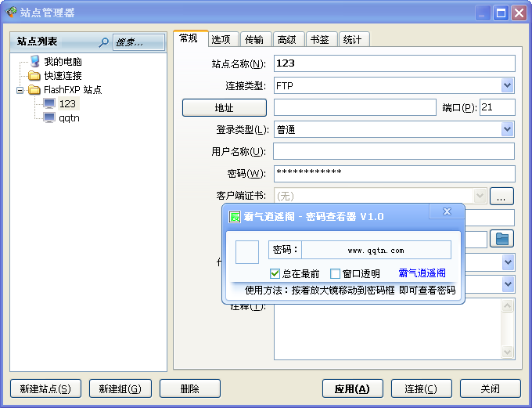Open the 霸气逍遥阁 link

(x=422, y=273)
